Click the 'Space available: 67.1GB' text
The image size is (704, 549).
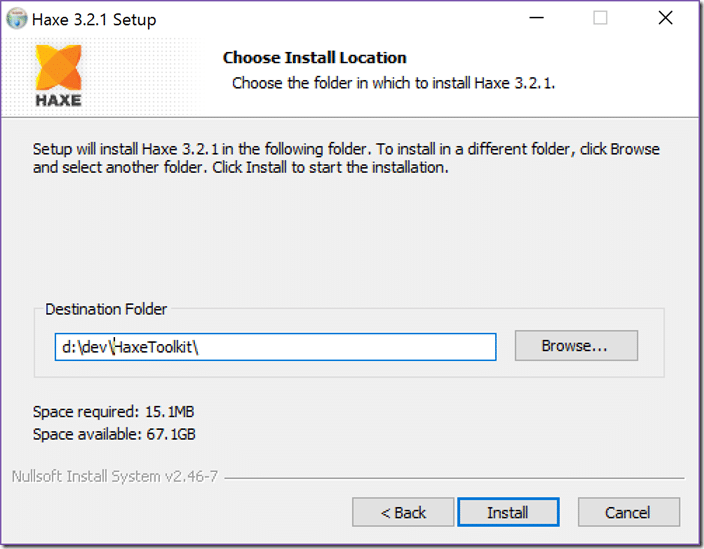click(x=114, y=434)
